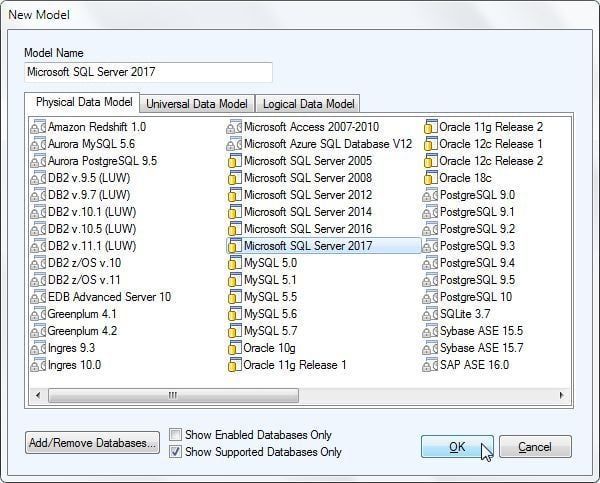Screen dimensions: 600x483
Task: Click the horizontal scrollbar thumb
Action: click(x=173, y=395)
